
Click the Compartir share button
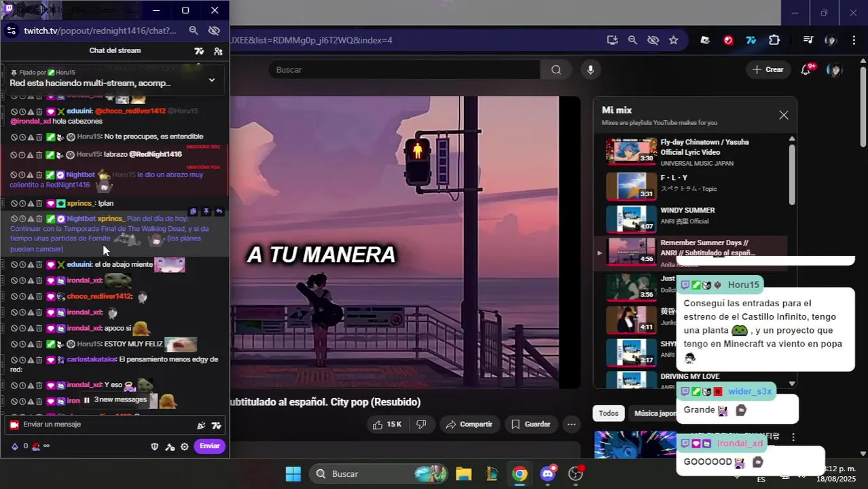tap(469, 424)
